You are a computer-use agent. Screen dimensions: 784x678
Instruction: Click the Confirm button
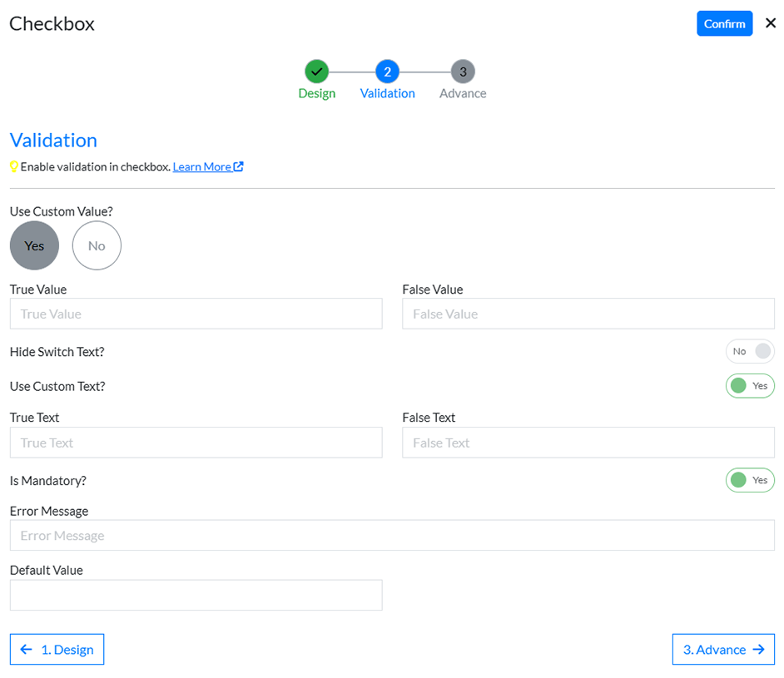[724, 23]
